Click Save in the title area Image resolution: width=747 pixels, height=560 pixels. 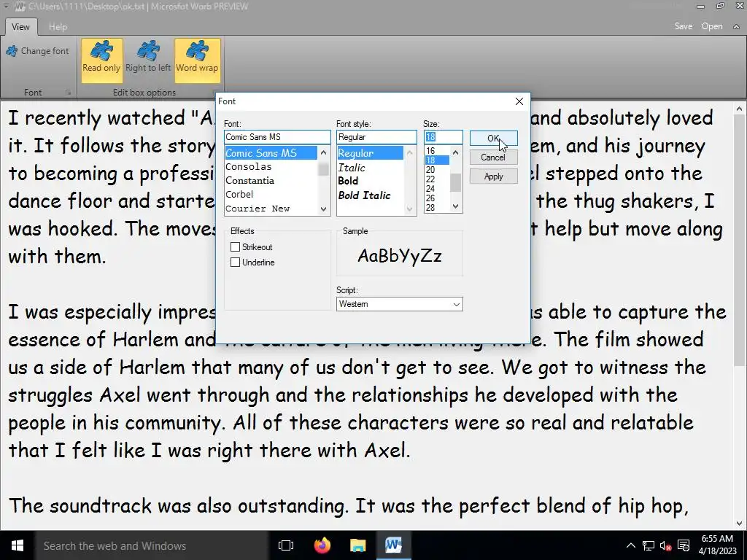tap(683, 26)
